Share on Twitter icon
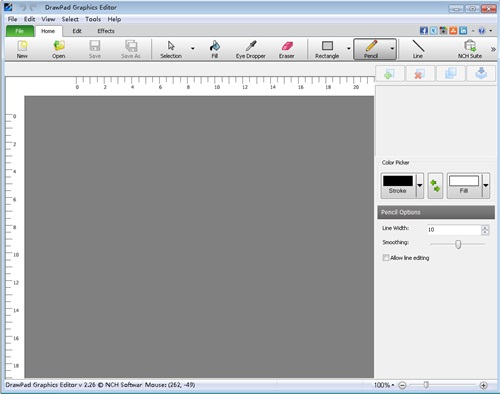This screenshot has width=500, height=394. click(x=433, y=31)
